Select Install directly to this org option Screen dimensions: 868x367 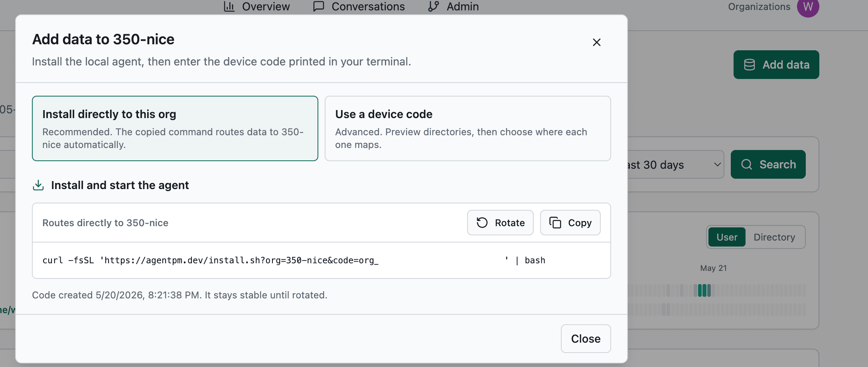click(x=175, y=128)
